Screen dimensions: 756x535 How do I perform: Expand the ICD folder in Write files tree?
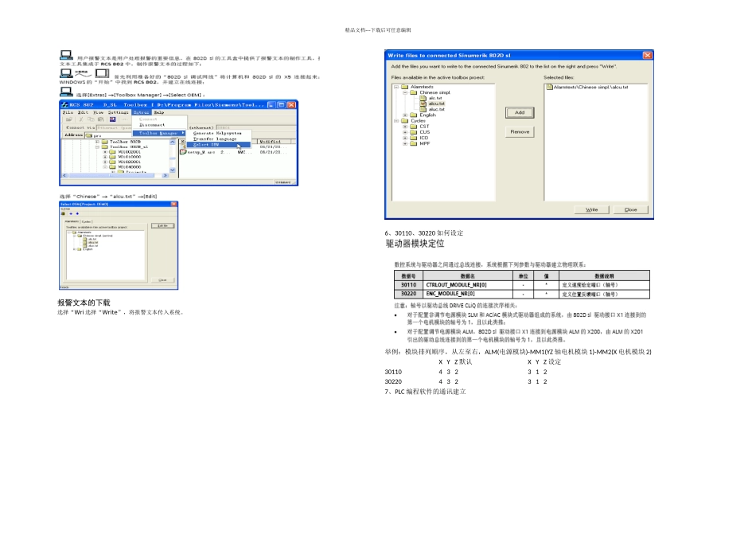pyautogui.click(x=405, y=138)
